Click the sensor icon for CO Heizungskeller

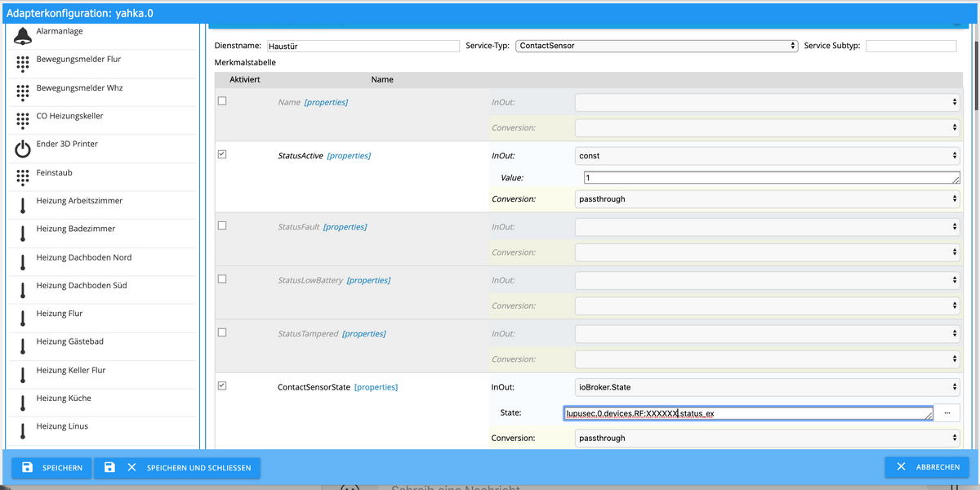point(23,121)
